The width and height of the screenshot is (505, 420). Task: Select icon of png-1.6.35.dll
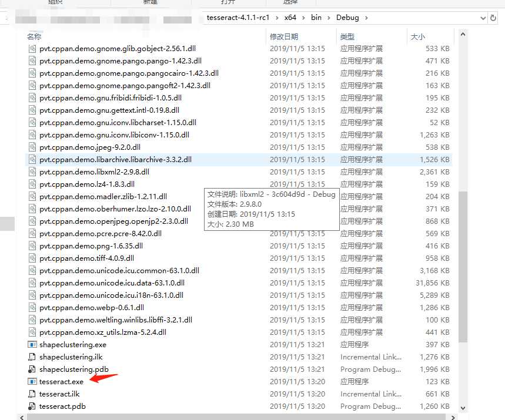pos(32,246)
